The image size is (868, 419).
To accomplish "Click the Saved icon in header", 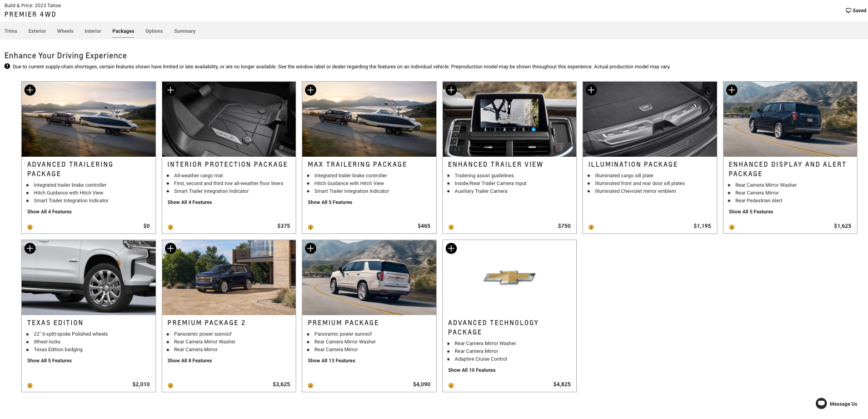I will pyautogui.click(x=849, y=11).
